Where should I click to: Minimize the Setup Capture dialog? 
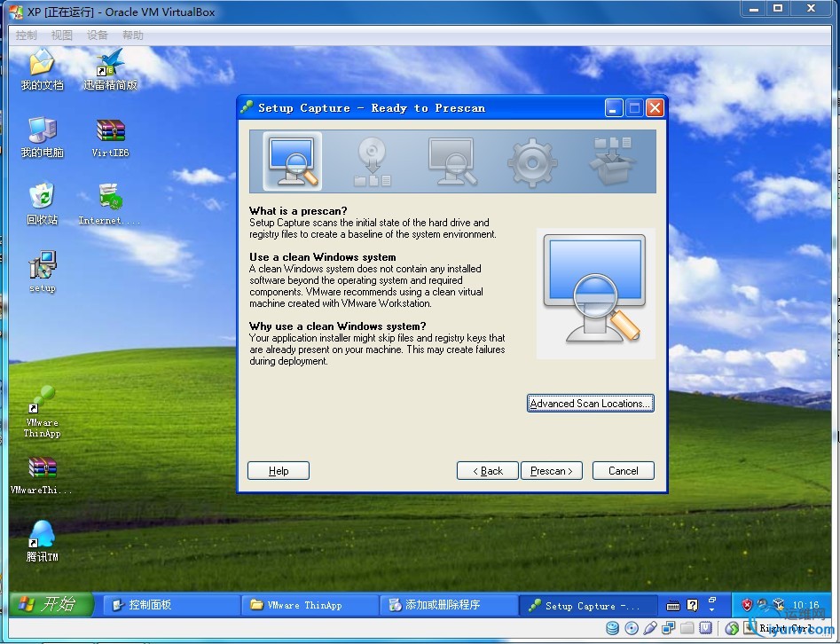(614, 108)
